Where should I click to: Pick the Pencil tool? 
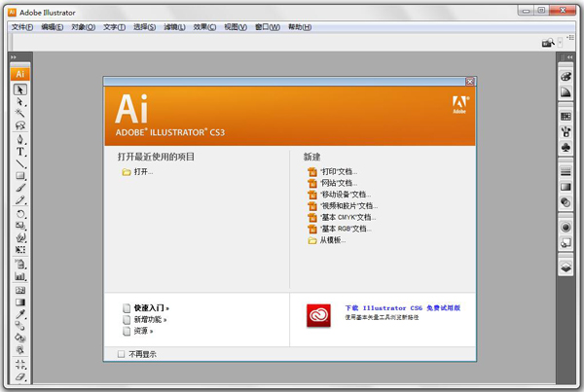coord(20,200)
